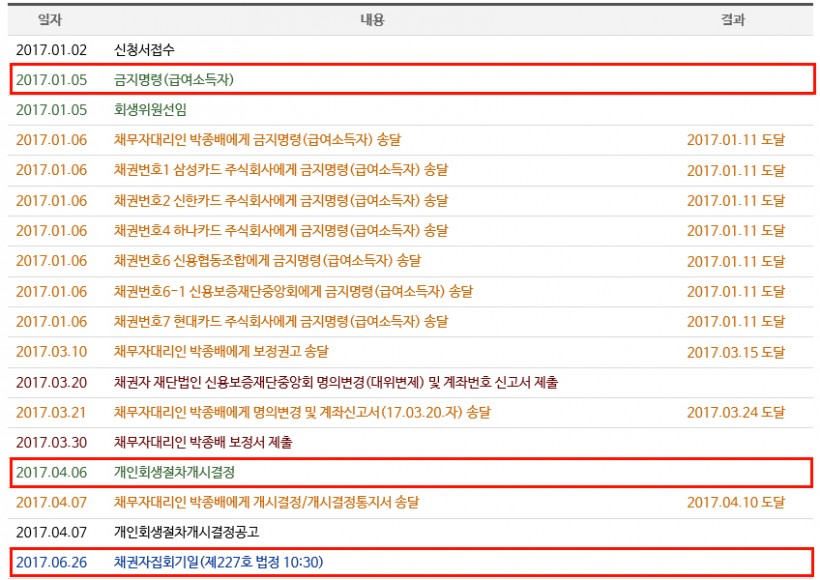Select 채무자대리인 박종배에게 보정권고 송달 entry
820x580 pixels.
point(221,351)
